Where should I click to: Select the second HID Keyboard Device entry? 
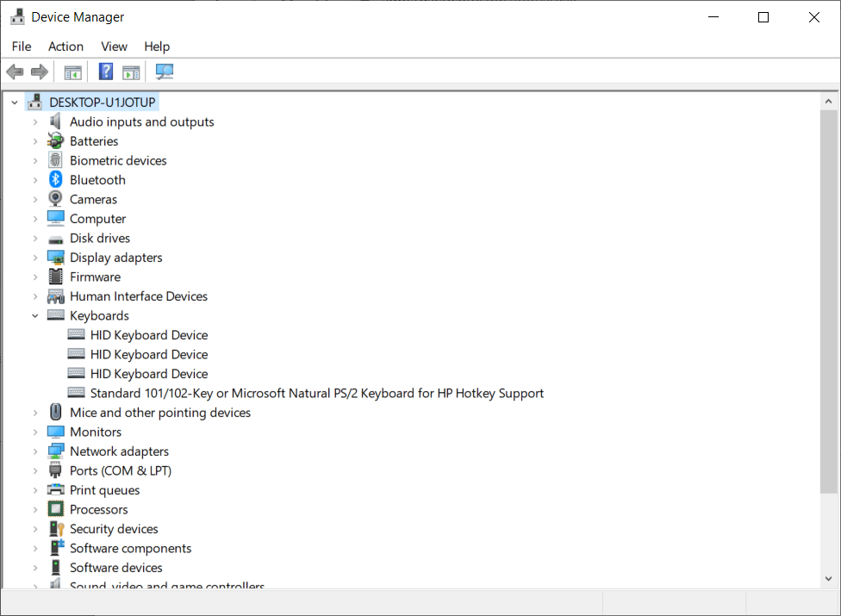pos(149,354)
